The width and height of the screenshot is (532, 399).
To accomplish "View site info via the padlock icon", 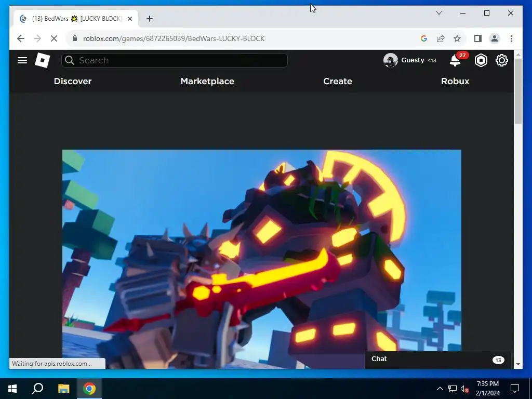I will tap(75, 38).
